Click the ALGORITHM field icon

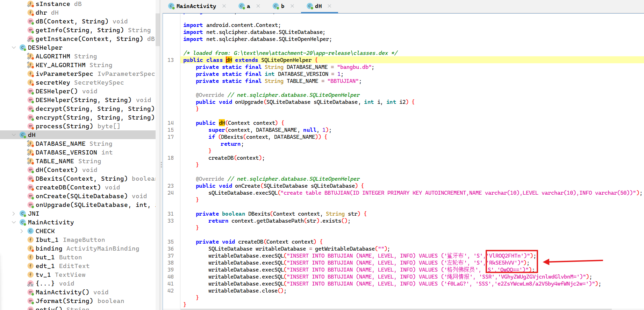30,56
